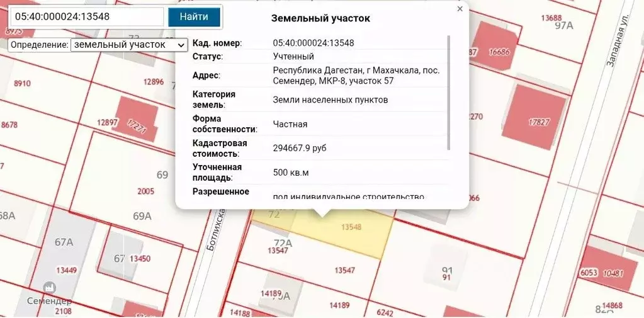Click parcel label 2005 on map
The height and width of the screenshot is (318, 644).
point(146,191)
